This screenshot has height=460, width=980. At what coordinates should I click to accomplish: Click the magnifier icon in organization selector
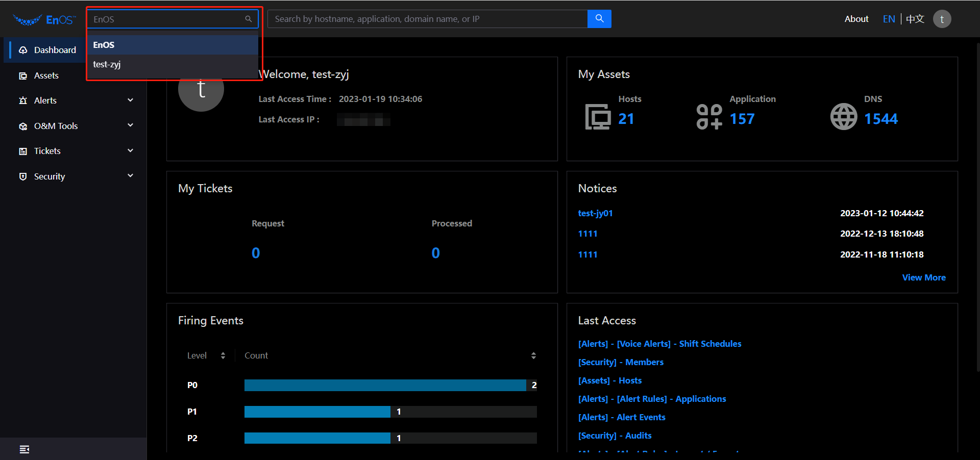(249, 19)
